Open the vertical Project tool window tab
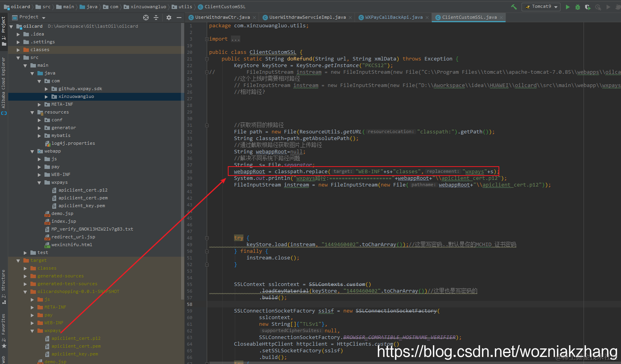 click(x=4, y=31)
